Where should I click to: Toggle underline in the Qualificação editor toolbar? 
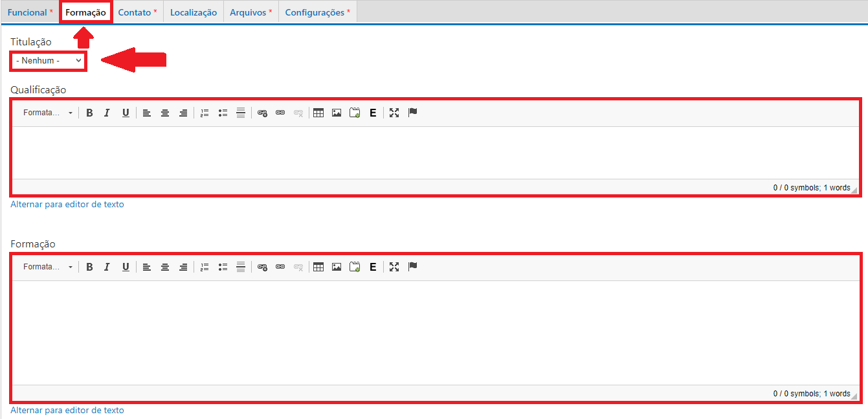126,113
